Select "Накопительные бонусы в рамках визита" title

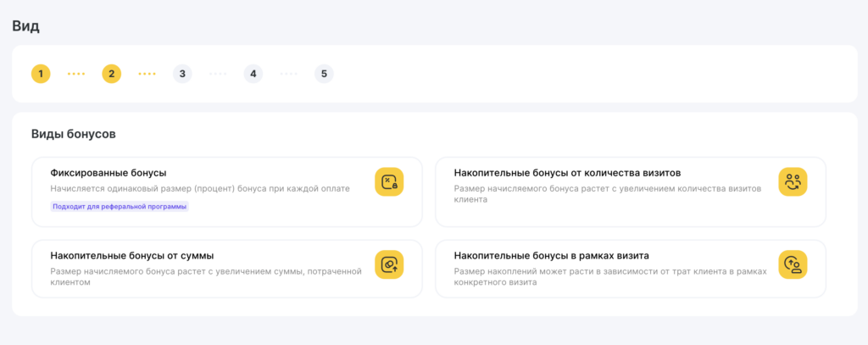click(x=552, y=255)
